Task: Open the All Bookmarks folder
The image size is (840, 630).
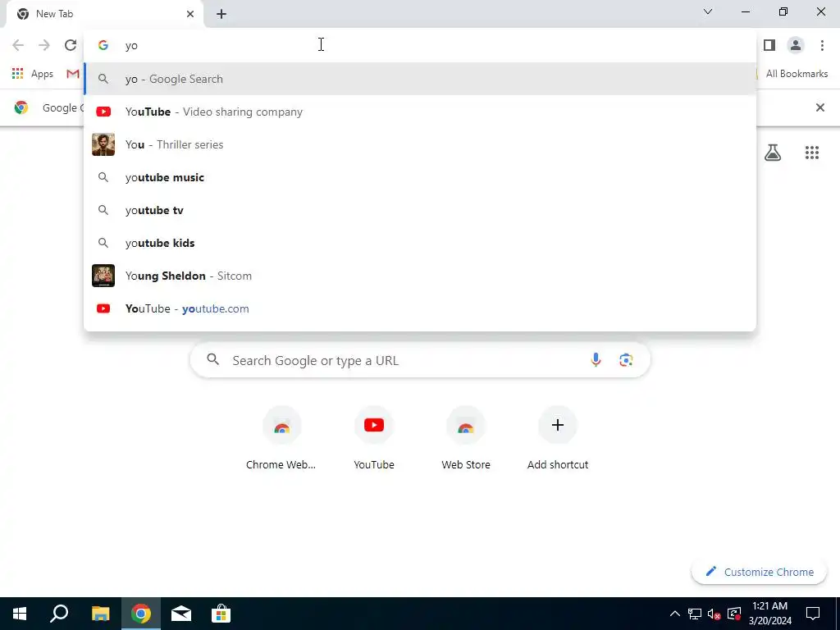Action: point(792,74)
